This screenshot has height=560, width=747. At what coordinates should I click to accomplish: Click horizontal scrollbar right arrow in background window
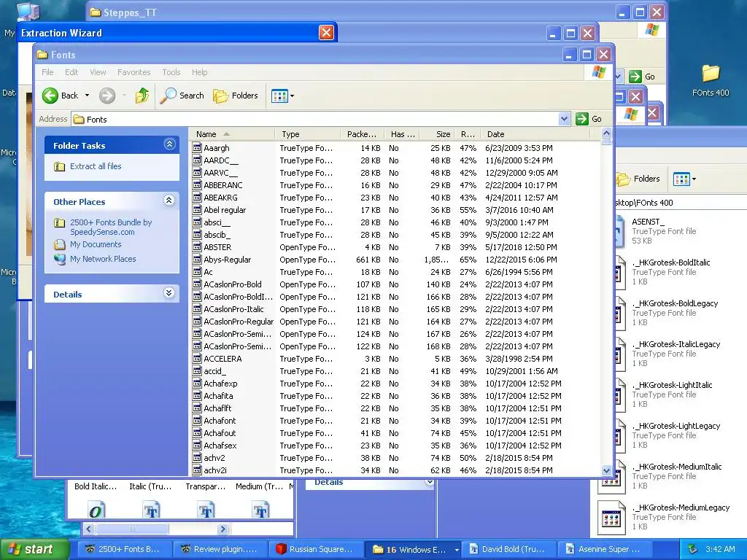(222, 529)
